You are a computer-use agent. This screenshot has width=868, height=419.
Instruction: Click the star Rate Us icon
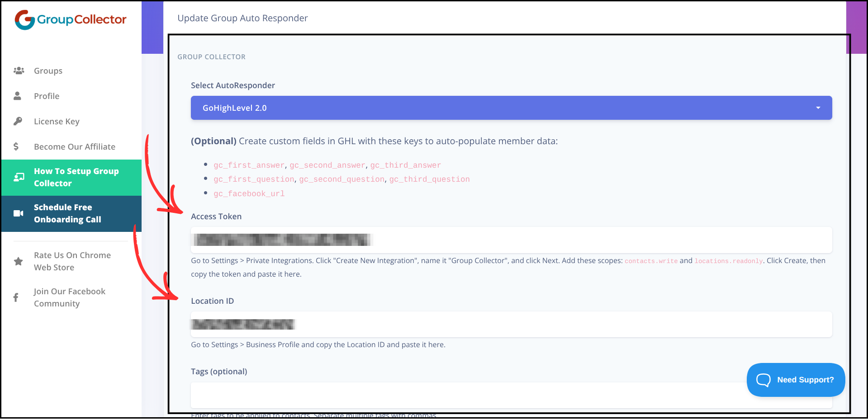click(19, 261)
